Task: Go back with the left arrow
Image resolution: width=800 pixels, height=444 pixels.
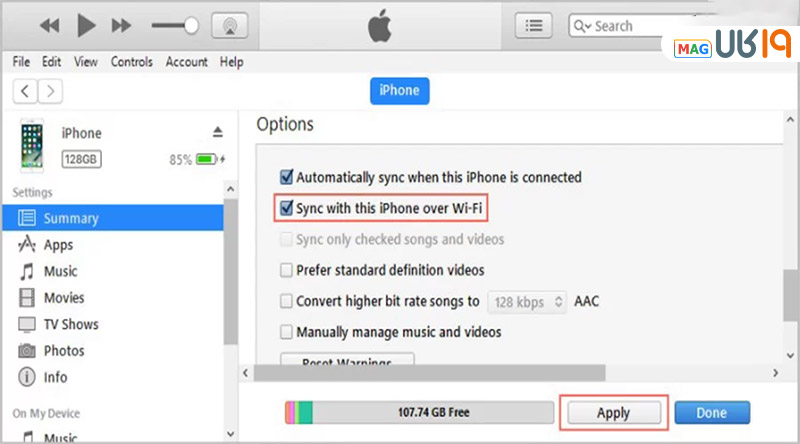Action: click(x=25, y=91)
